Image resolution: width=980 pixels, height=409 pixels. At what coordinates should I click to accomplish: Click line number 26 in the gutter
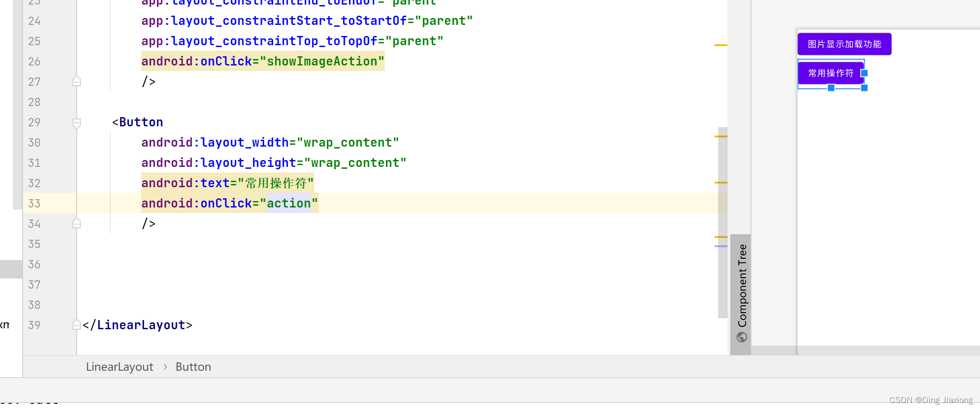[34, 61]
